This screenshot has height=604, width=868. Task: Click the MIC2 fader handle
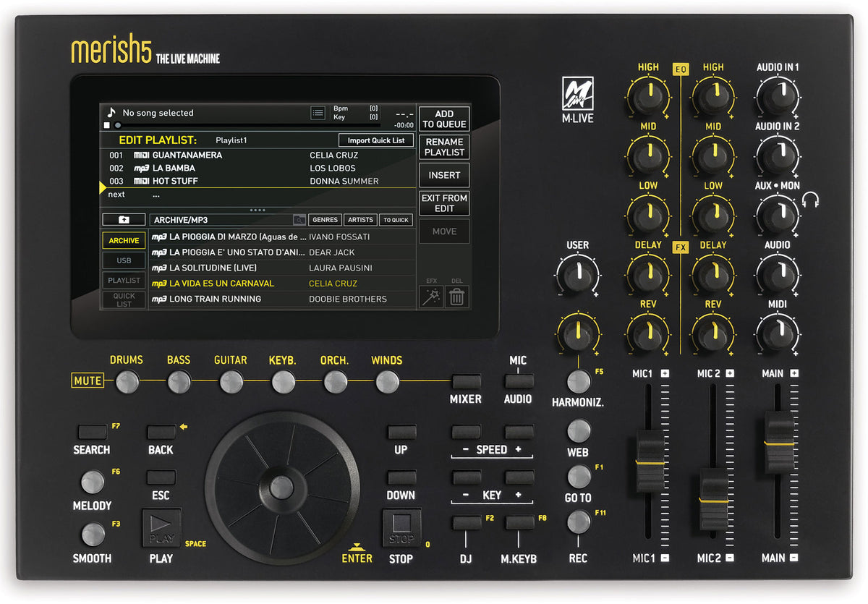click(x=714, y=499)
